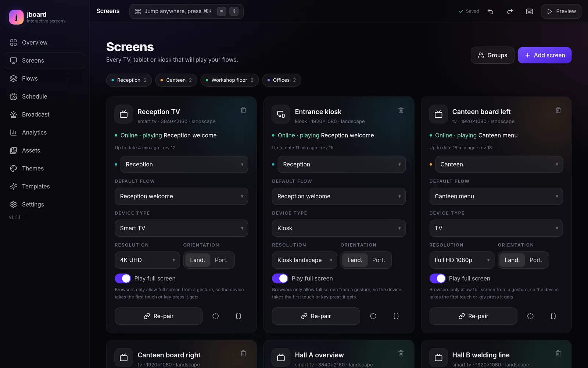Click Re-pair on Entrance kiosk
This screenshot has width=588, height=368.
316,316
